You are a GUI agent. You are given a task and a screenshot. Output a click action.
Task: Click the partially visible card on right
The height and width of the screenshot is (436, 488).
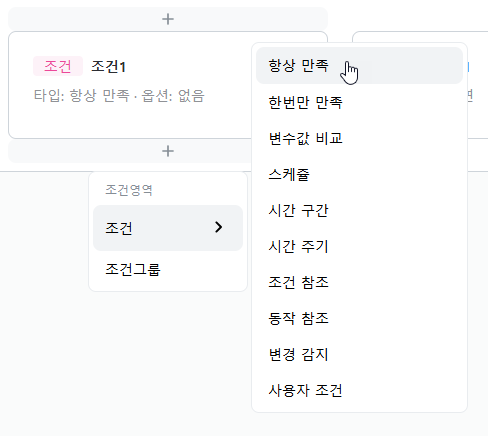[x=477, y=85]
